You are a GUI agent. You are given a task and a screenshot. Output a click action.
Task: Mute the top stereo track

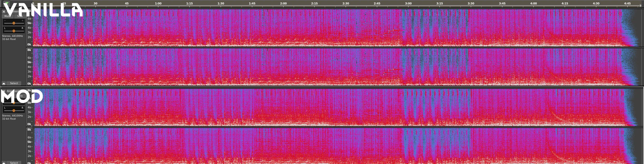pyautogui.click(x=7, y=16)
